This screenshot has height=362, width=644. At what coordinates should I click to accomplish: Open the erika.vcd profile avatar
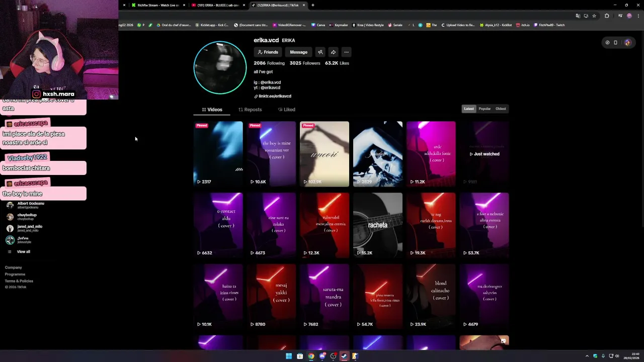pyautogui.click(x=220, y=67)
